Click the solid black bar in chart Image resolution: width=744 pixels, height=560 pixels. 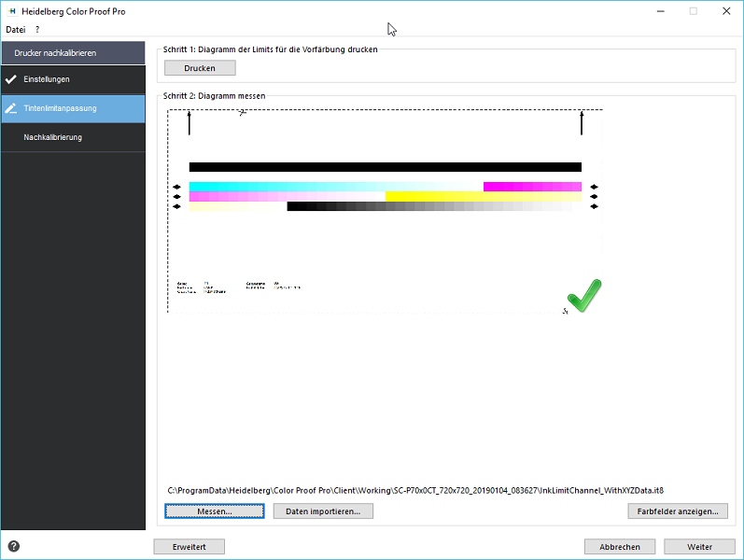[386, 167]
